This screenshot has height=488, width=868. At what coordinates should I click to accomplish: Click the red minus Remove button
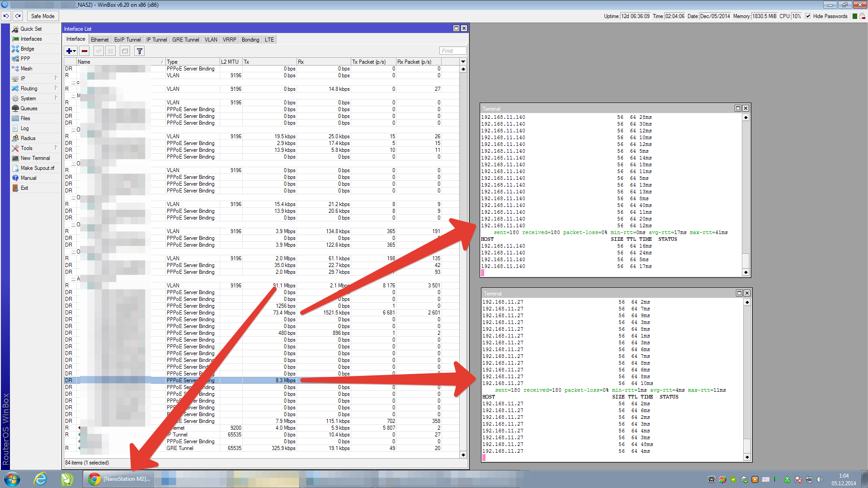click(x=85, y=51)
